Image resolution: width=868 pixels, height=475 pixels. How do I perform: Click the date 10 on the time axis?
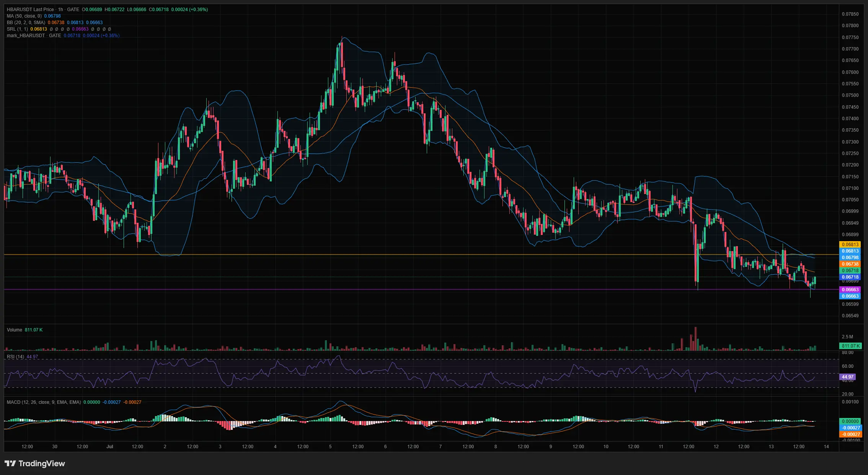pyautogui.click(x=606, y=446)
